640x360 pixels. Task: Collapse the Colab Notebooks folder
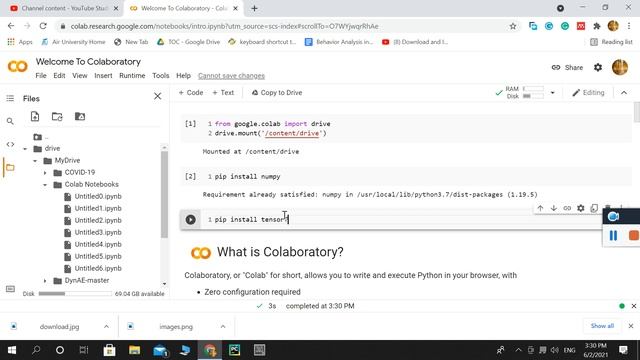45,184
